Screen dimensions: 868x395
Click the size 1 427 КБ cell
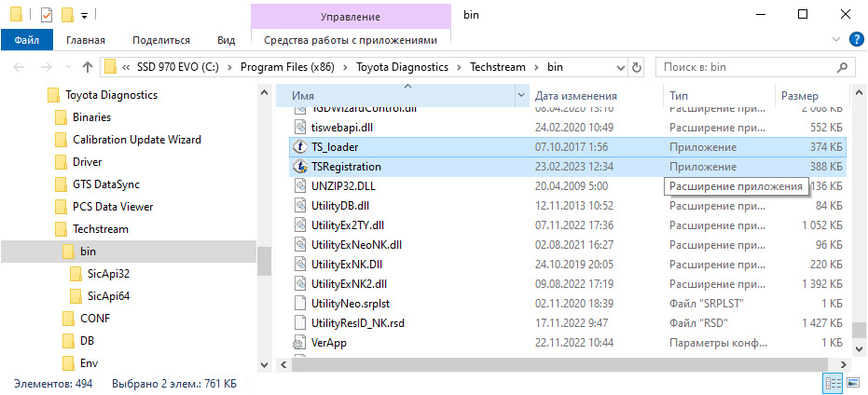tap(820, 323)
